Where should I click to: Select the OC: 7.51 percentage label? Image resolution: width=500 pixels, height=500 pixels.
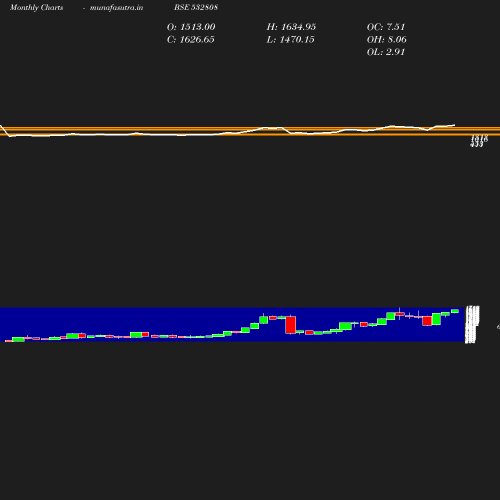click(386, 27)
